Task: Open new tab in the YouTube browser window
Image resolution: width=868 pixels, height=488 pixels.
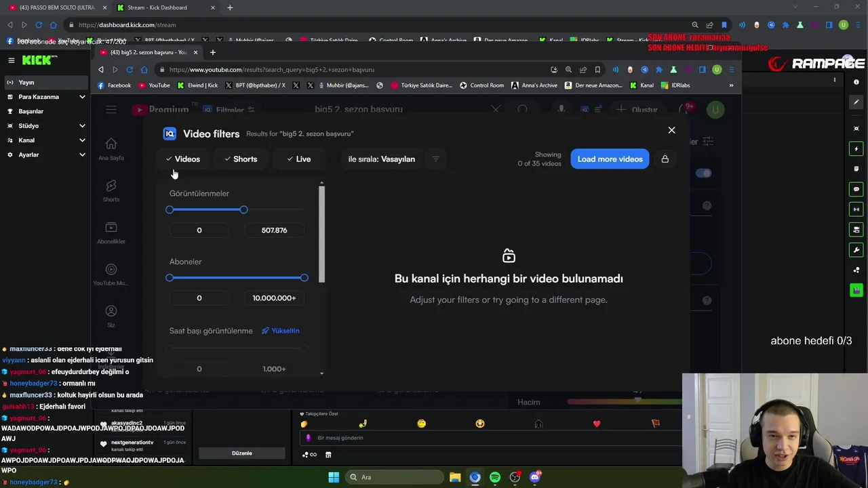Action: point(212,52)
